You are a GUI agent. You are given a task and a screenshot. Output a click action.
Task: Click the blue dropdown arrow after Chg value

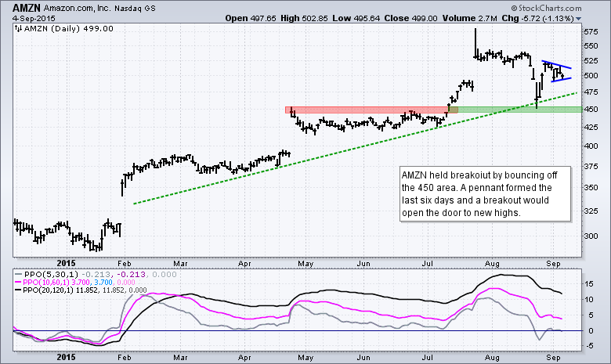[578, 19]
